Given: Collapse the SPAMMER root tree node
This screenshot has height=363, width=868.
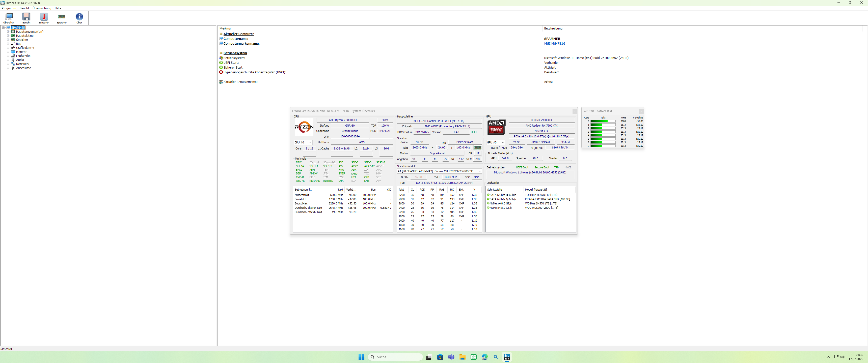Looking at the screenshot, I should point(3,28).
